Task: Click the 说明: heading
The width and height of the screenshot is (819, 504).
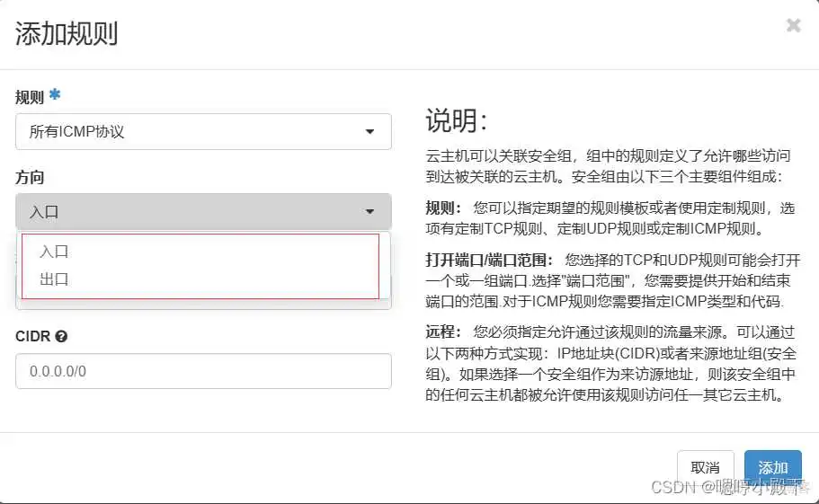Action: coord(457,120)
